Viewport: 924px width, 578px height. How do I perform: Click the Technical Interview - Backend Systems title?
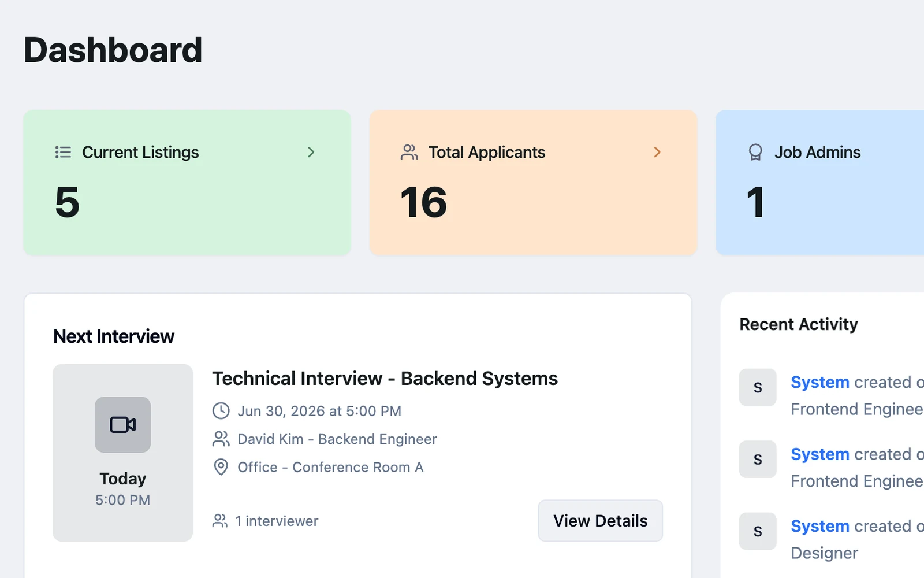coord(385,379)
